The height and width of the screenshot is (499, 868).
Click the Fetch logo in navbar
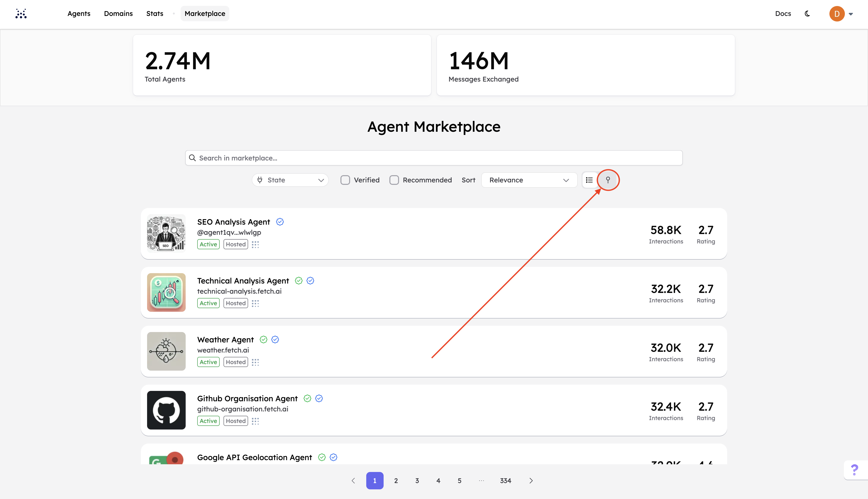click(21, 14)
